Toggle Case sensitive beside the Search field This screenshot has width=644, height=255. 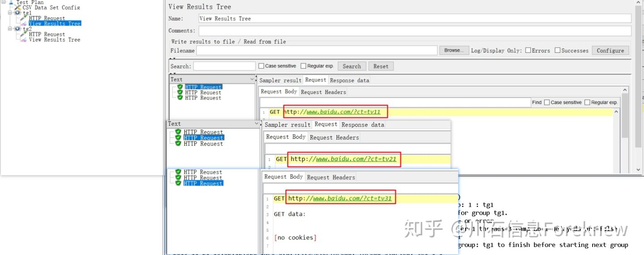[x=261, y=66]
